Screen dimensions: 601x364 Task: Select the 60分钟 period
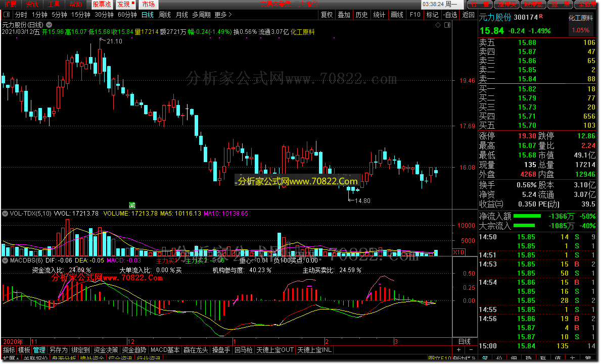[x=127, y=15]
